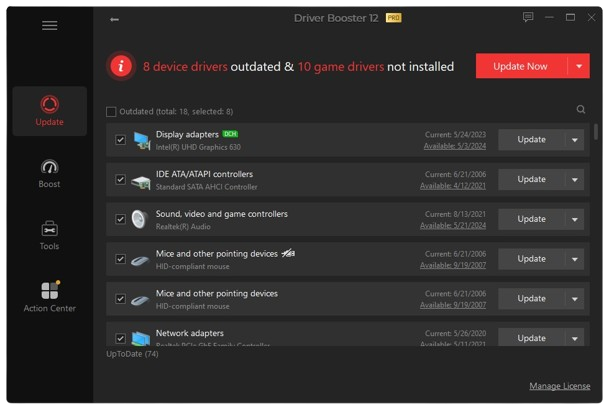This screenshot has height=410, width=609.
Task: Expand Display adapters Update dropdown arrow
Action: coord(574,140)
